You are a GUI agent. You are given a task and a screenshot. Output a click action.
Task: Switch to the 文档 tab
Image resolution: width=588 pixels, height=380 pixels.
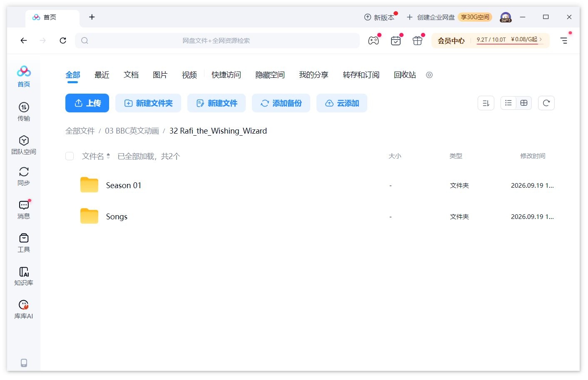click(x=131, y=75)
